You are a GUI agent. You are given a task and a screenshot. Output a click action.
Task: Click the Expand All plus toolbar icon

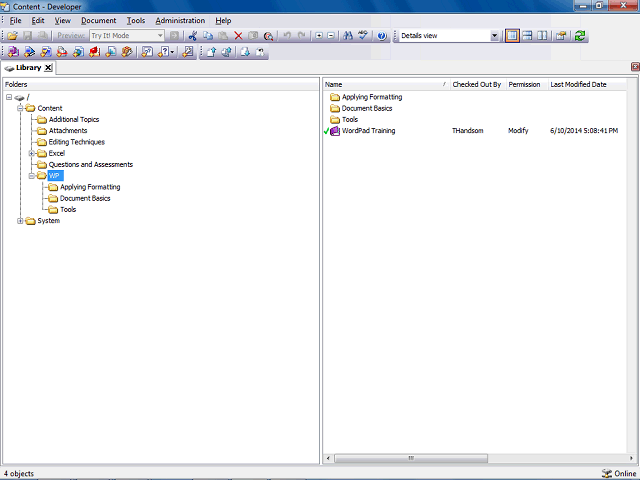pyautogui.click(x=319, y=36)
